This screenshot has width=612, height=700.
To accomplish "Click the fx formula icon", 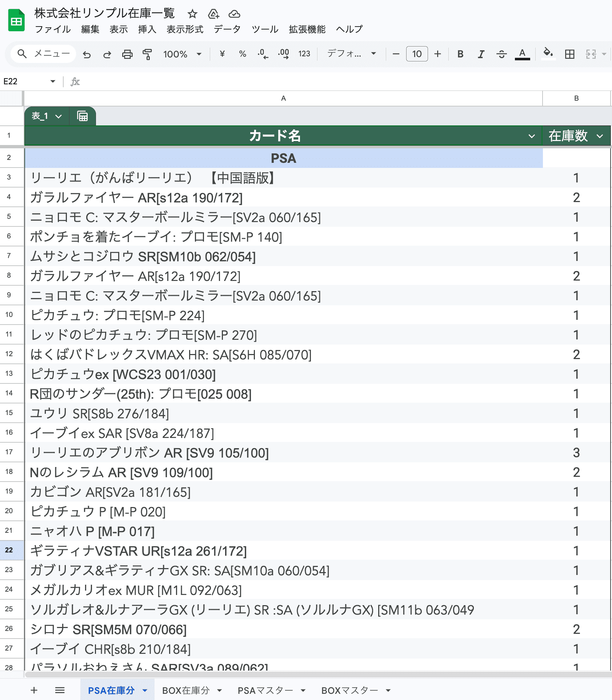I will (75, 82).
